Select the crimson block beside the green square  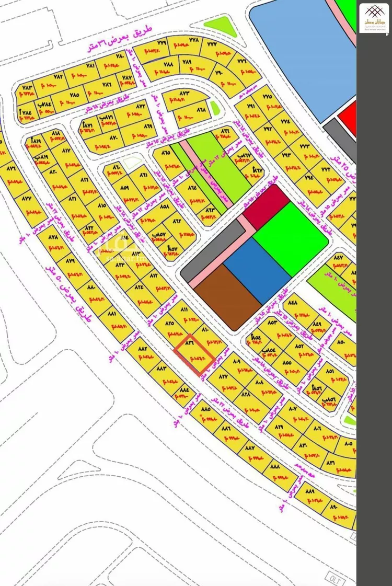pyautogui.click(x=266, y=206)
